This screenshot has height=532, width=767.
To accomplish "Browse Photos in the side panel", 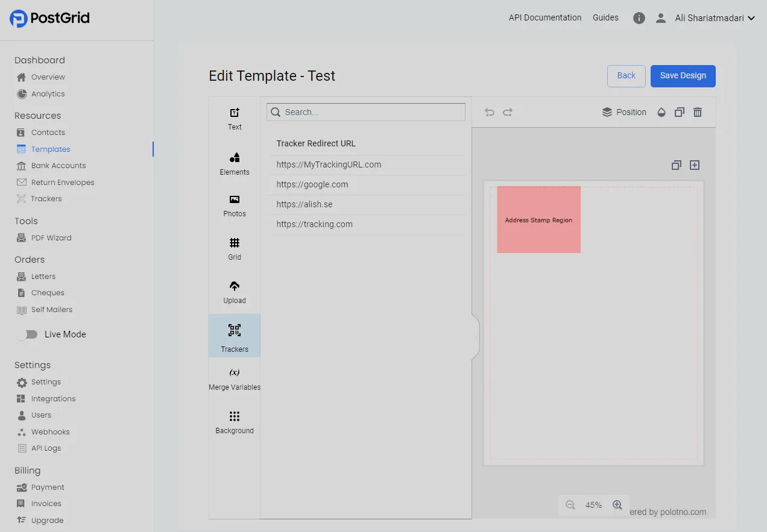I will [x=235, y=205].
